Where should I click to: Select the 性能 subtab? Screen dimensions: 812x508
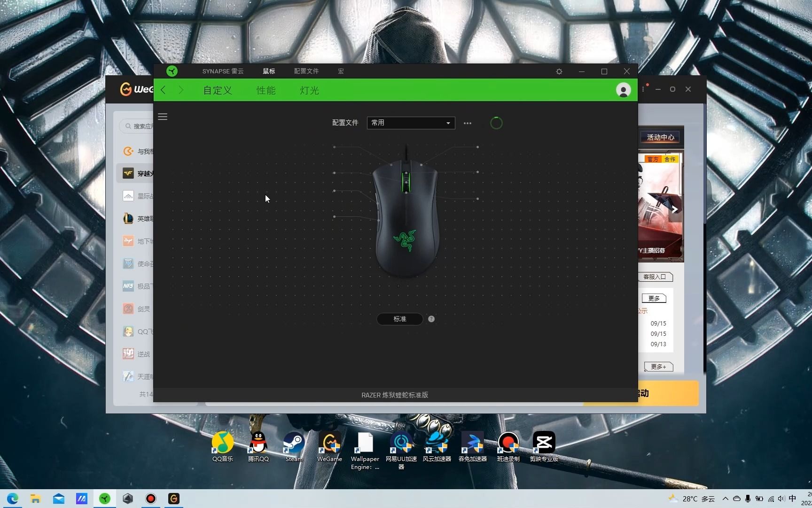click(266, 90)
